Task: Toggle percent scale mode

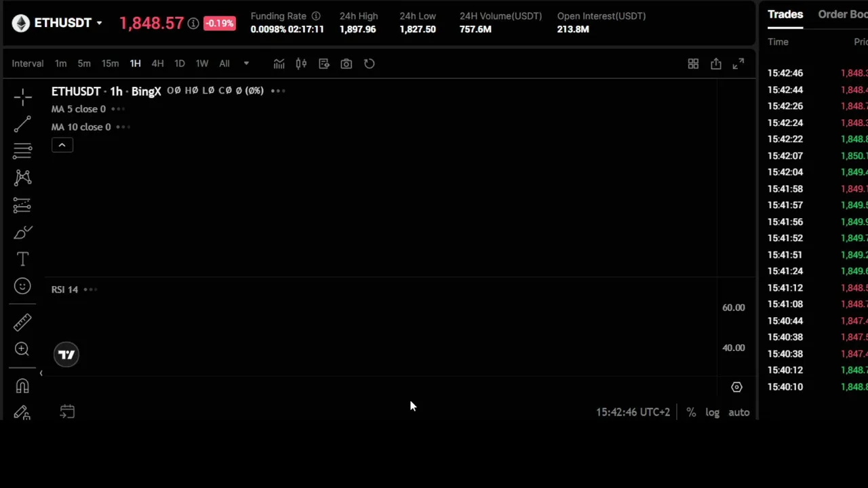Action: pyautogui.click(x=691, y=412)
